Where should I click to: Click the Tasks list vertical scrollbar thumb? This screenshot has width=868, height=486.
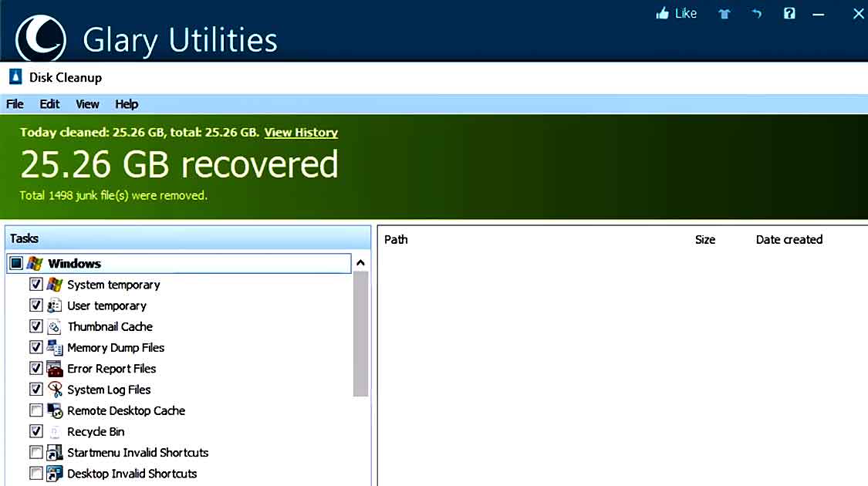click(360, 334)
